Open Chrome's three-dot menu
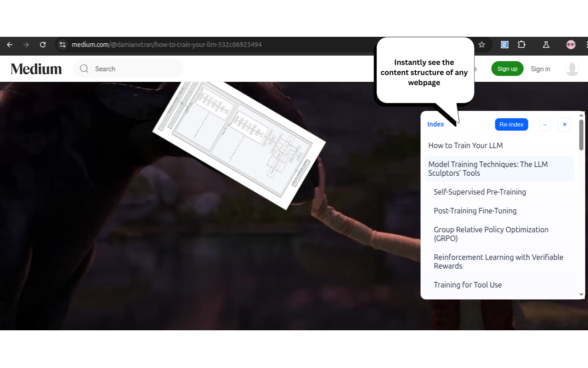Screen dimensions: 588x368 (587, 45)
